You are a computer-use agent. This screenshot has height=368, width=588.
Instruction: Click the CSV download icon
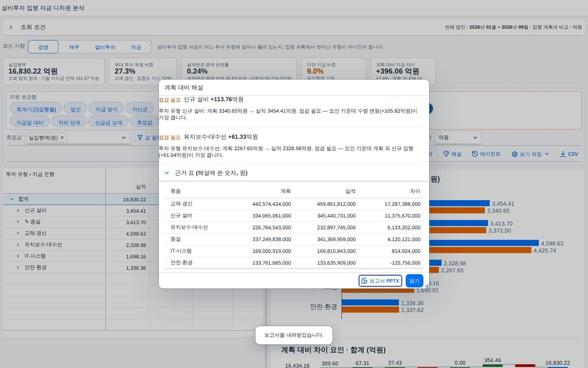click(x=563, y=154)
